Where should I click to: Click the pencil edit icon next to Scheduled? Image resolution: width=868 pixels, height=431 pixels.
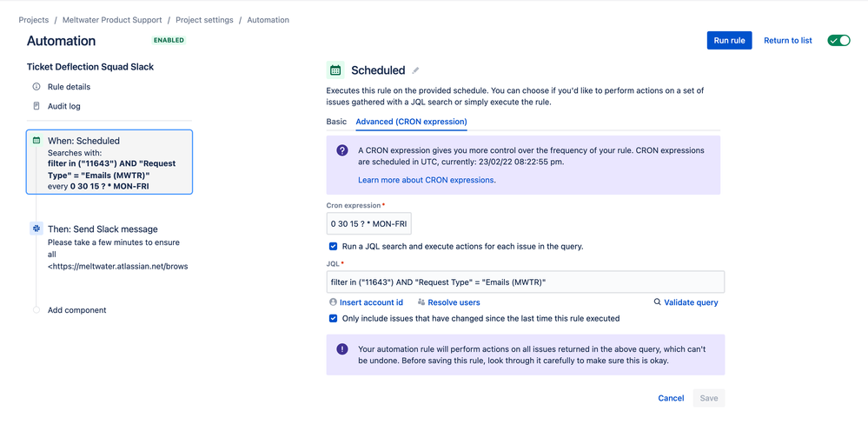415,70
